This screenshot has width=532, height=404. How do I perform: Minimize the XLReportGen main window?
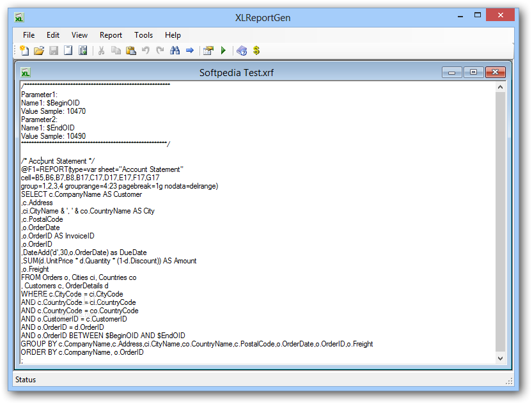[460, 16]
